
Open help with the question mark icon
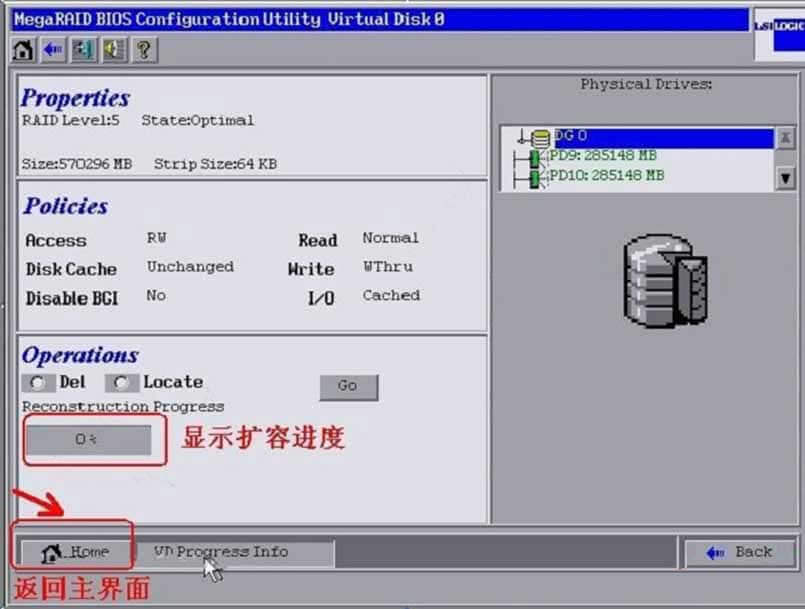pos(143,50)
